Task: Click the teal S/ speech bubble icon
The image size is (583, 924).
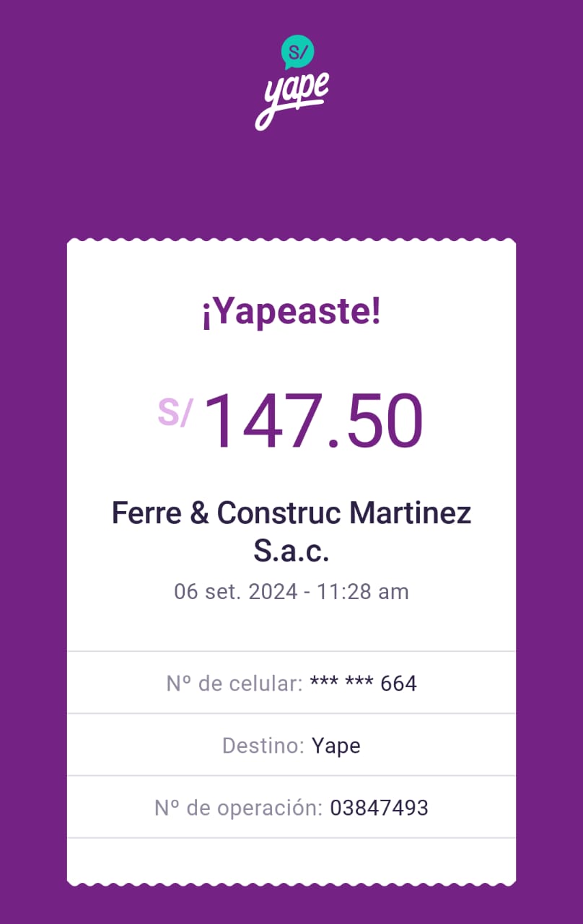Action: coord(297,51)
